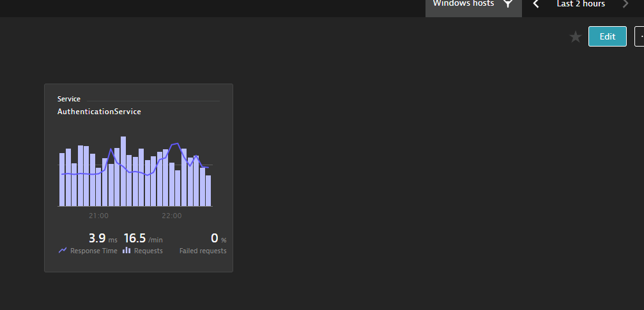
Task: Mark dashboard as favorite with star
Action: coord(575,37)
